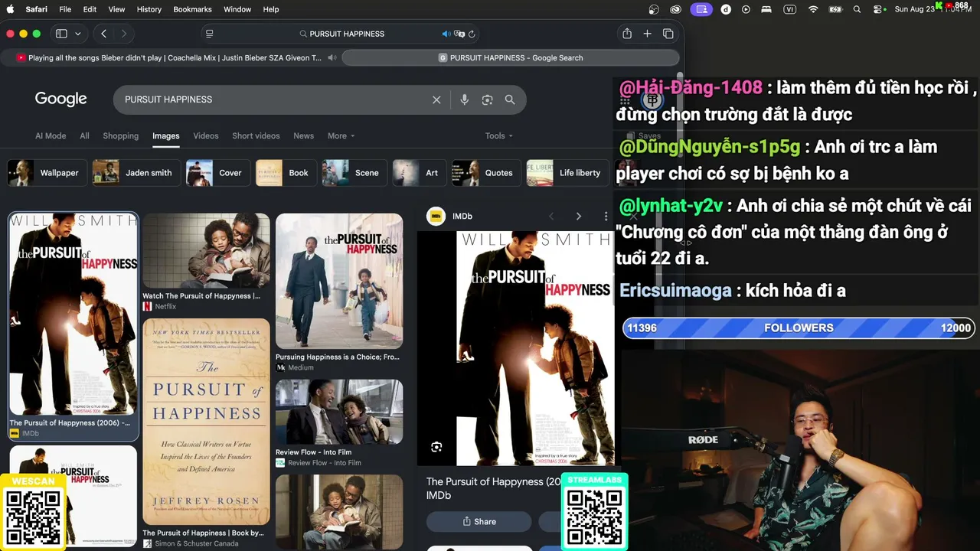Filter images by Cover chip

217,173
